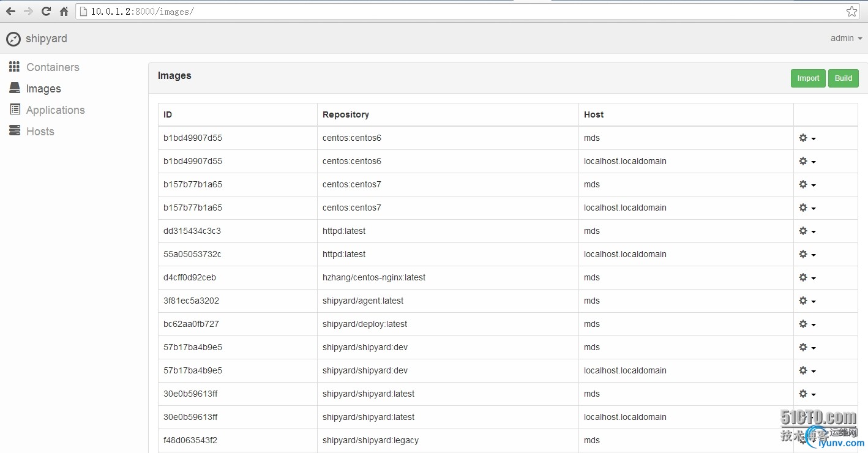This screenshot has width=868, height=453.
Task: Select ID 55a05053732c
Action: [192, 254]
